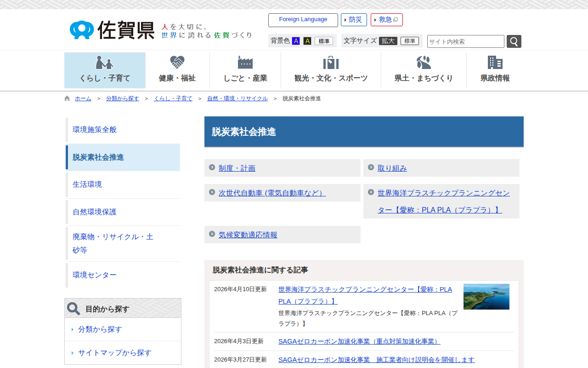Enlarge text size with 拡大

point(388,41)
